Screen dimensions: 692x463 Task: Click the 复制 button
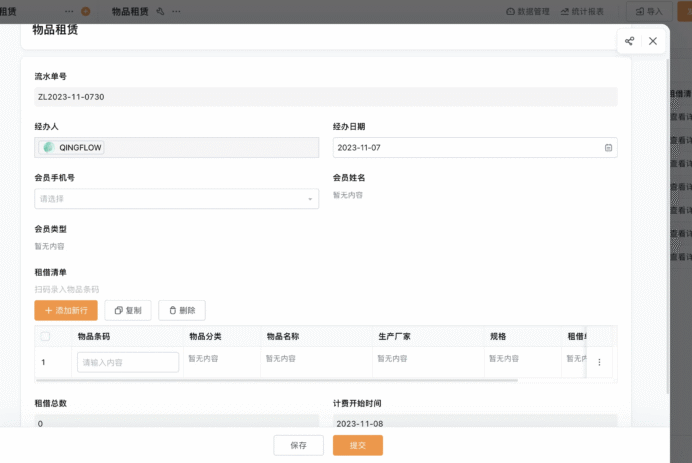128,310
